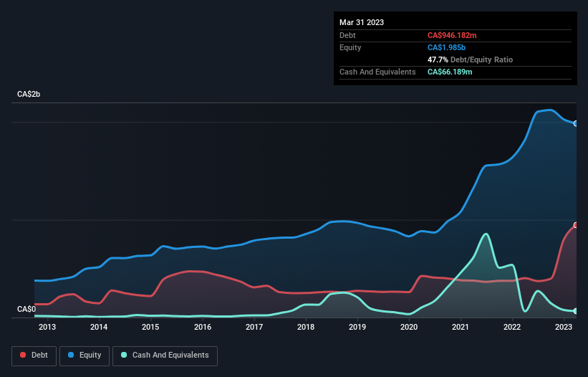Click the teal Cash And Equivalents legend dot
This screenshot has width=588, height=377.
124,355
